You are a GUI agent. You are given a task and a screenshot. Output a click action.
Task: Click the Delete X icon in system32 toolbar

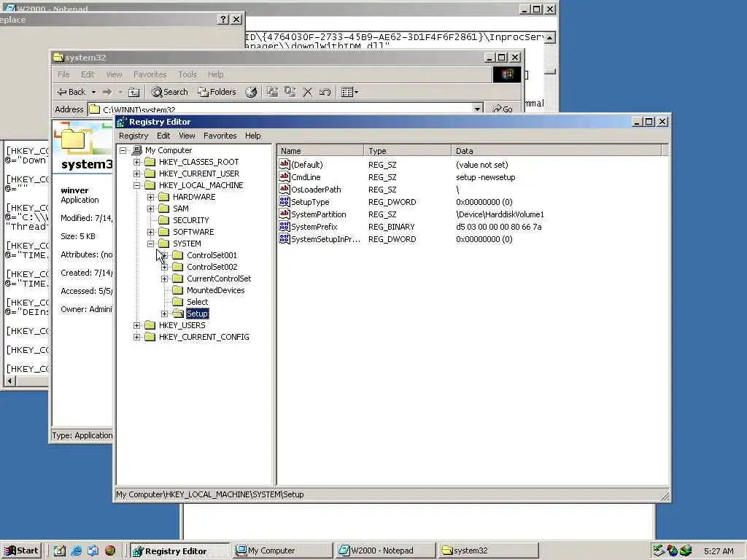(x=308, y=93)
